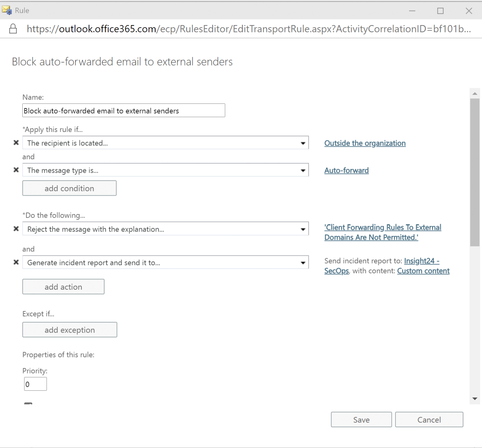Remove the "Generate incident report" action
The width and height of the screenshot is (482, 448).
[x=16, y=262]
